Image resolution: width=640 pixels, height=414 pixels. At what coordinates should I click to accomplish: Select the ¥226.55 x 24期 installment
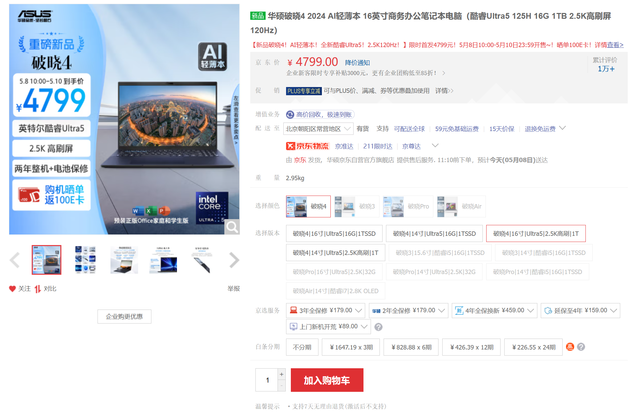[x=533, y=347]
